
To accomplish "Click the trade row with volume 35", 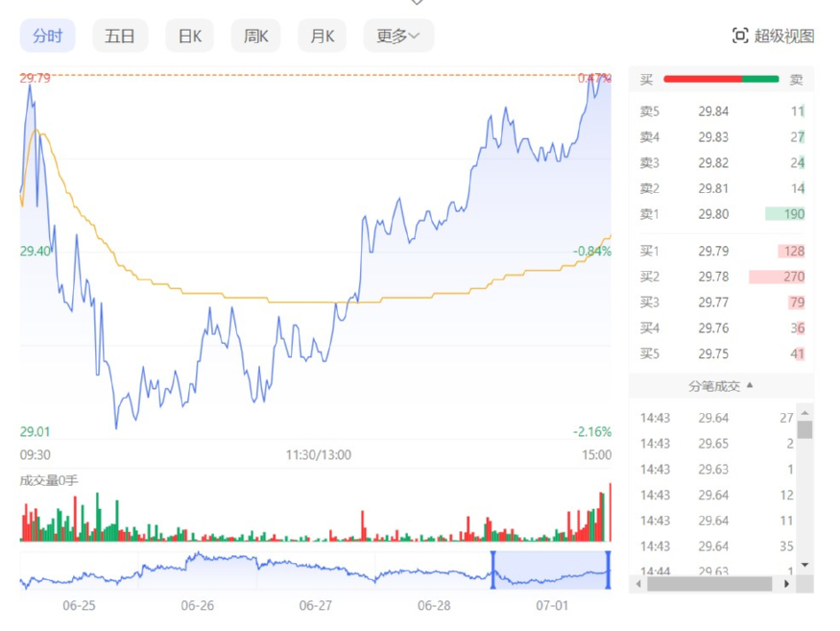I will 717,546.
